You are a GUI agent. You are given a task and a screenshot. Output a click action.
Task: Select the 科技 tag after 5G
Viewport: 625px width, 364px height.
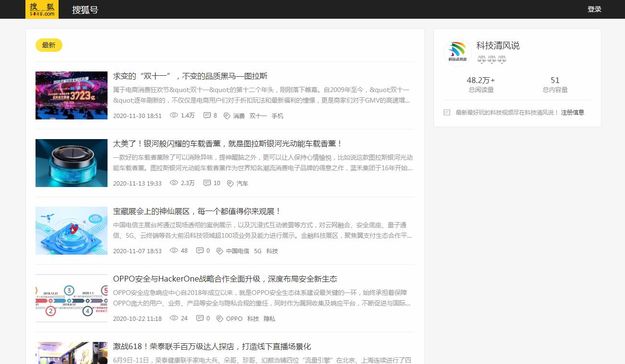272,251
